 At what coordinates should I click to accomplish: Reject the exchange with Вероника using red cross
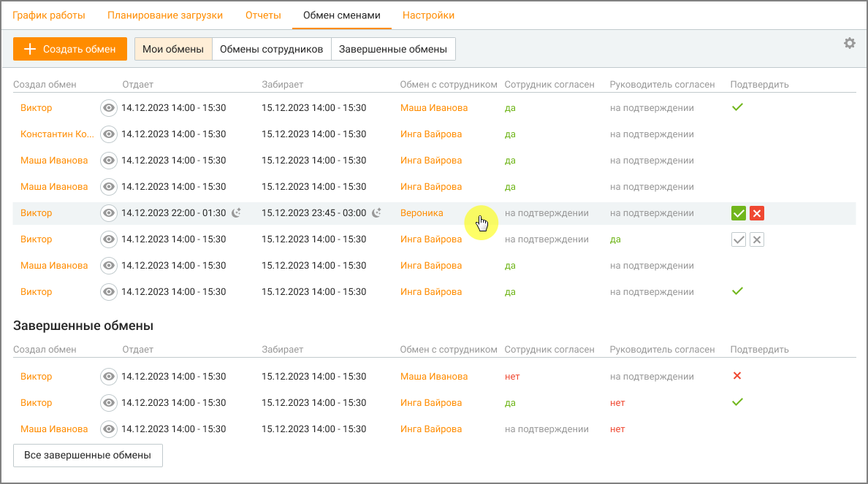click(x=757, y=213)
